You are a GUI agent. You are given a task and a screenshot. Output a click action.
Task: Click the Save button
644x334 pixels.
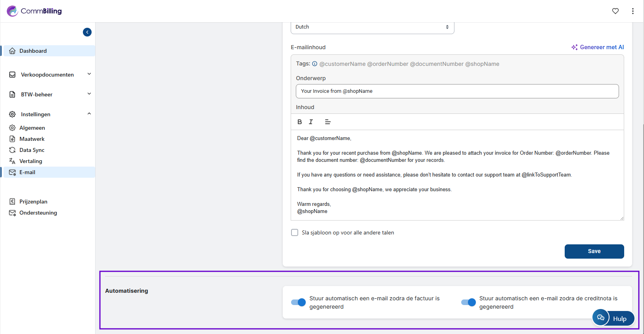tap(594, 251)
